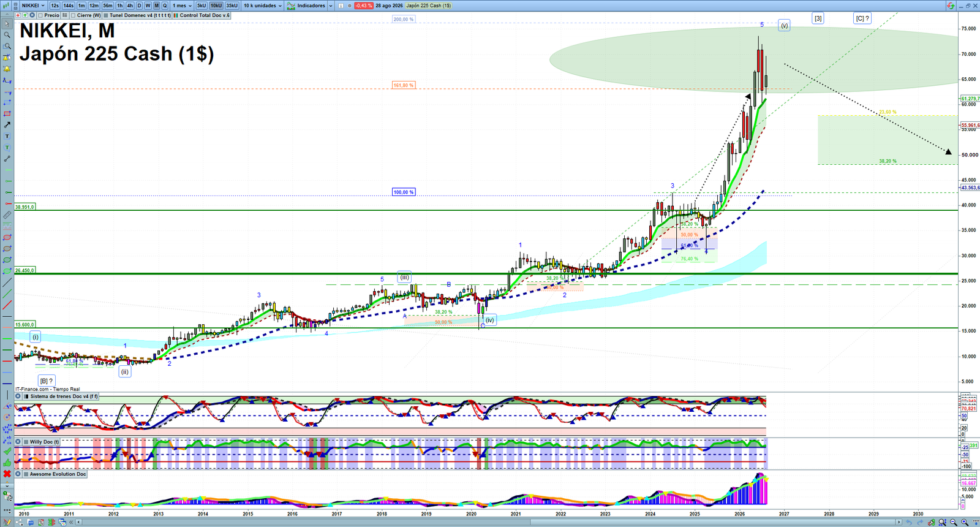This screenshot has width=980, height=527.
Task: Click the 1h timeframe button
Action: click(120, 6)
